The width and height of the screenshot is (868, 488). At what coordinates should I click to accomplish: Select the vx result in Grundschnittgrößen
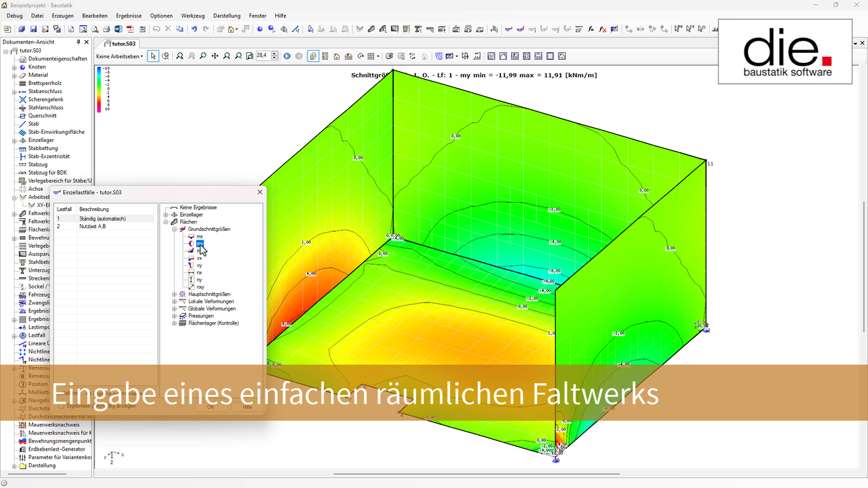pyautogui.click(x=199, y=258)
